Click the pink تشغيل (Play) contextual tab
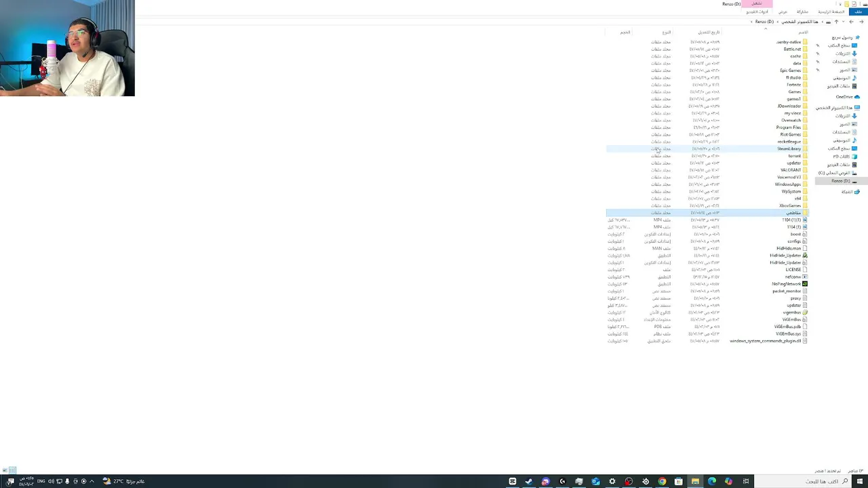Image resolution: width=868 pixels, height=488 pixels. (757, 4)
